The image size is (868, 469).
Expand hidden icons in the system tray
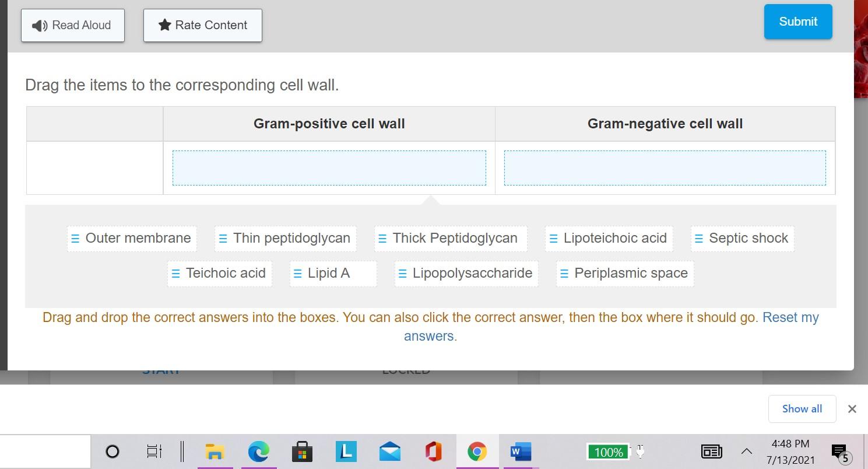click(746, 451)
